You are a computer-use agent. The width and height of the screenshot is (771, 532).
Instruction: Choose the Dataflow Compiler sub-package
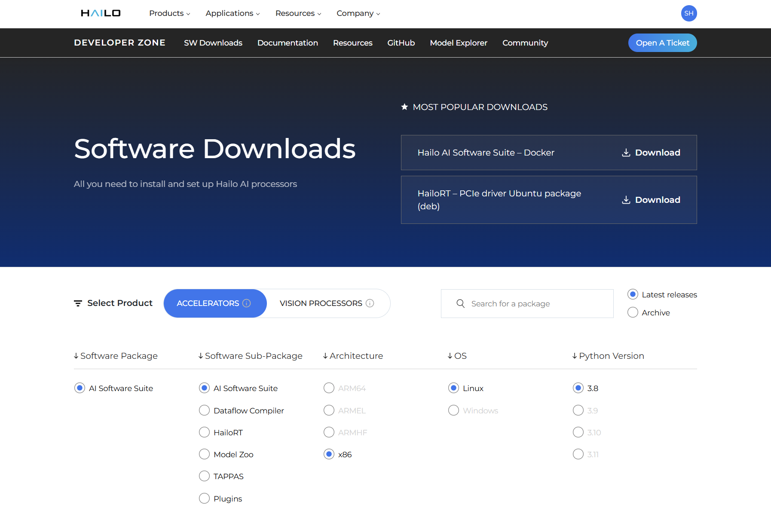[205, 410]
